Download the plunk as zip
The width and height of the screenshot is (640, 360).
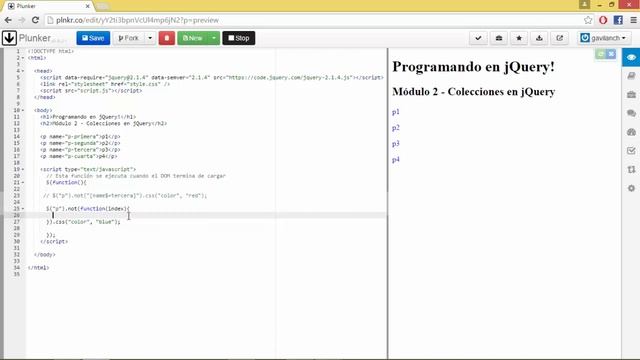[539, 38]
